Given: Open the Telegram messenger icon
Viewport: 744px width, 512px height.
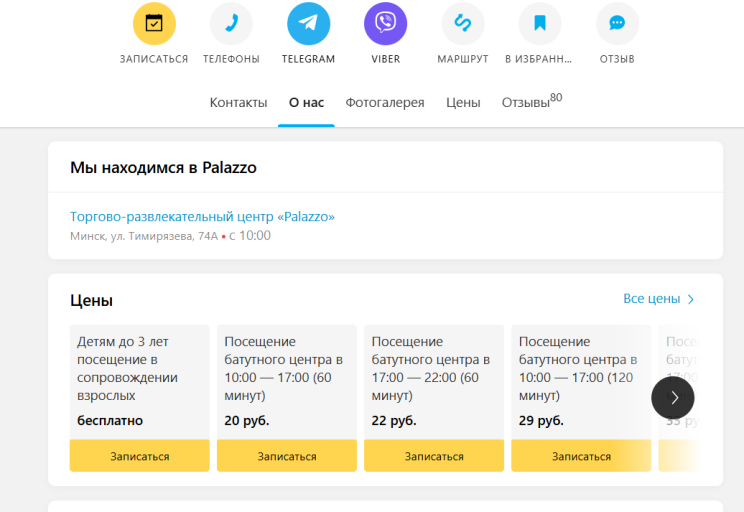Looking at the screenshot, I should 308,24.
